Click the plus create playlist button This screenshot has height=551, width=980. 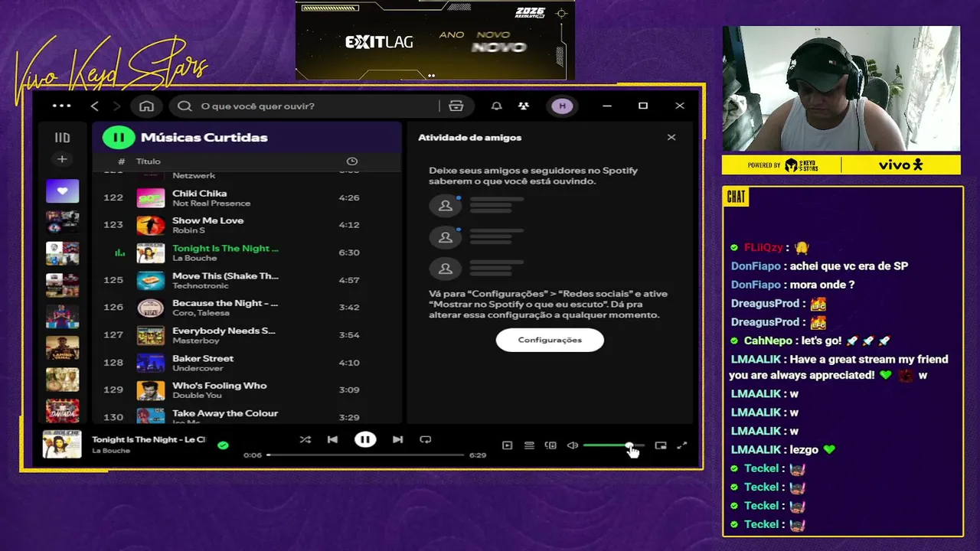tap(62, 159)
